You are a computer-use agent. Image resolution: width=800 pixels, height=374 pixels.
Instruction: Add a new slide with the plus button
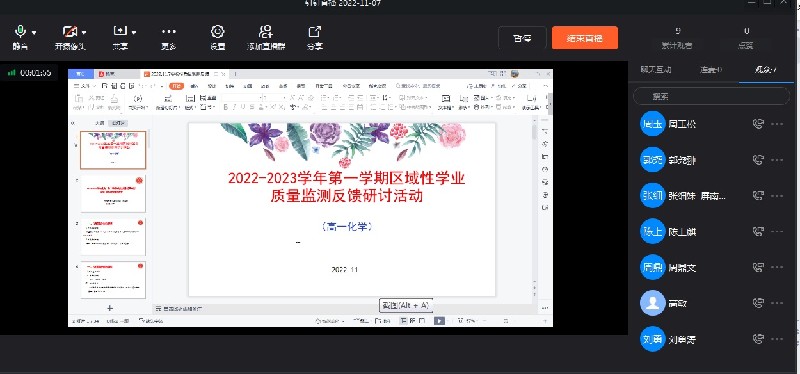pos(109,308)
